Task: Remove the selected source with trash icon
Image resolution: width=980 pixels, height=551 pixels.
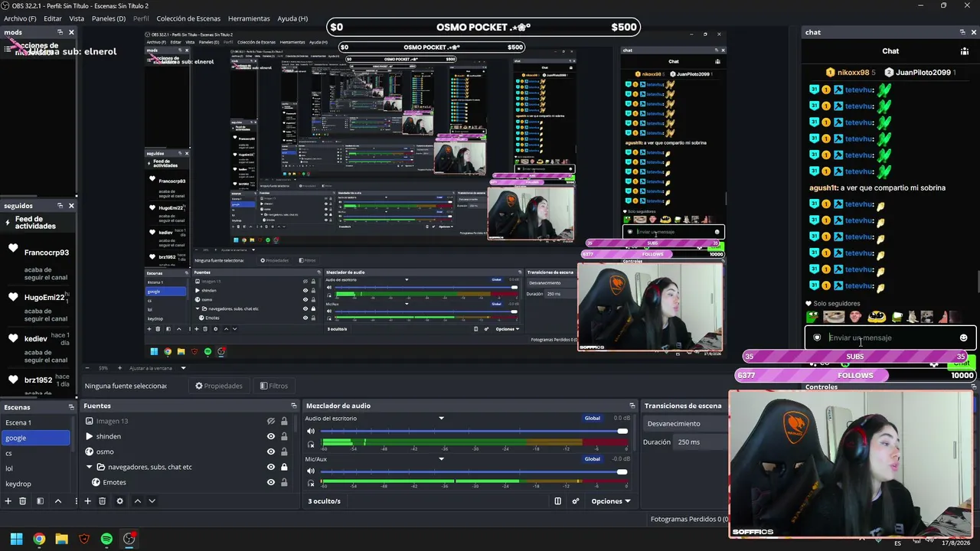Action: (102, 501)
